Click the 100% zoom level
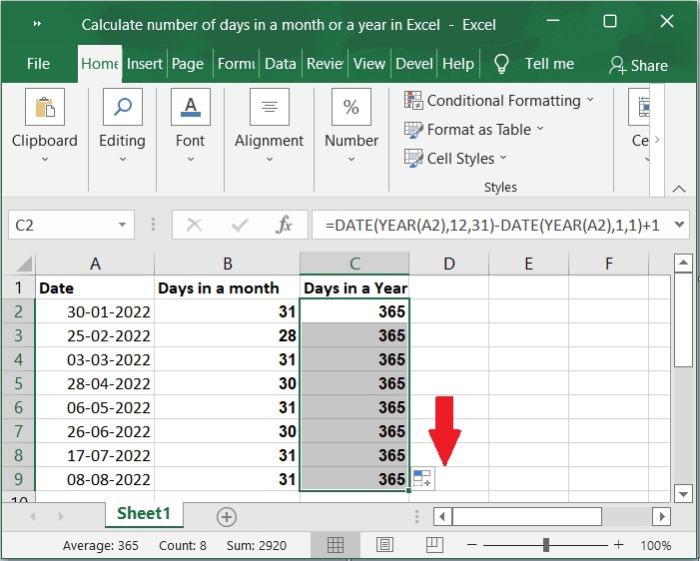Image resolution: width=700 pixels, height=561 pixels. click(655, 545)
